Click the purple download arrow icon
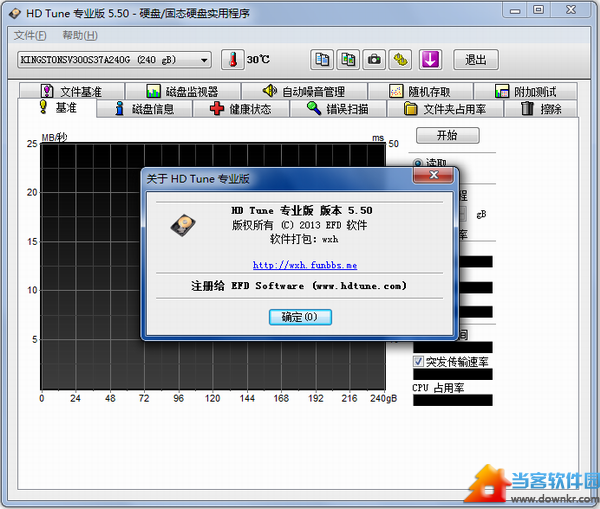The image size is (600, 509). [x=430, y=60]
